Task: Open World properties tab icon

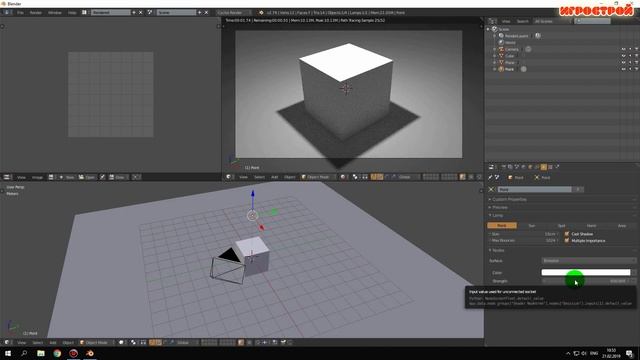Action: click(523, 167)
